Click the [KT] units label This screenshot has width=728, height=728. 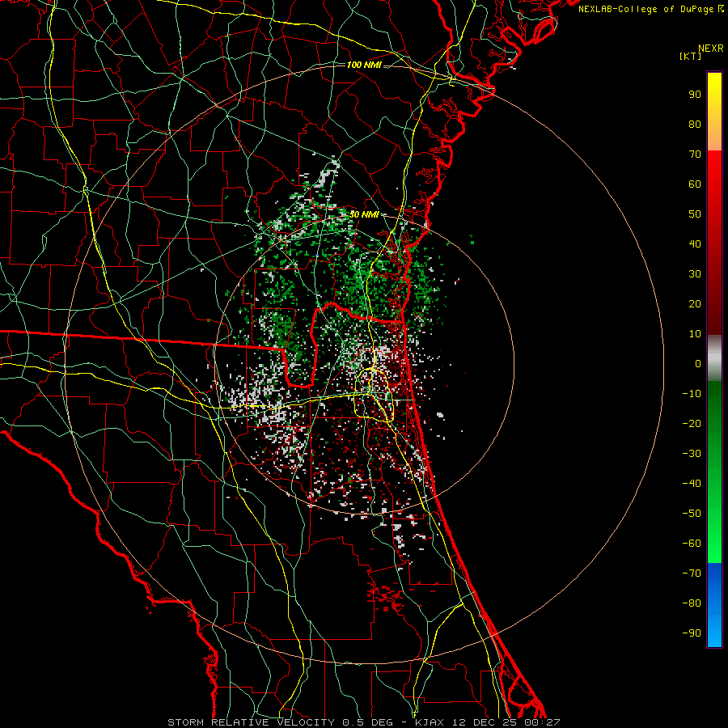(690, 56)
